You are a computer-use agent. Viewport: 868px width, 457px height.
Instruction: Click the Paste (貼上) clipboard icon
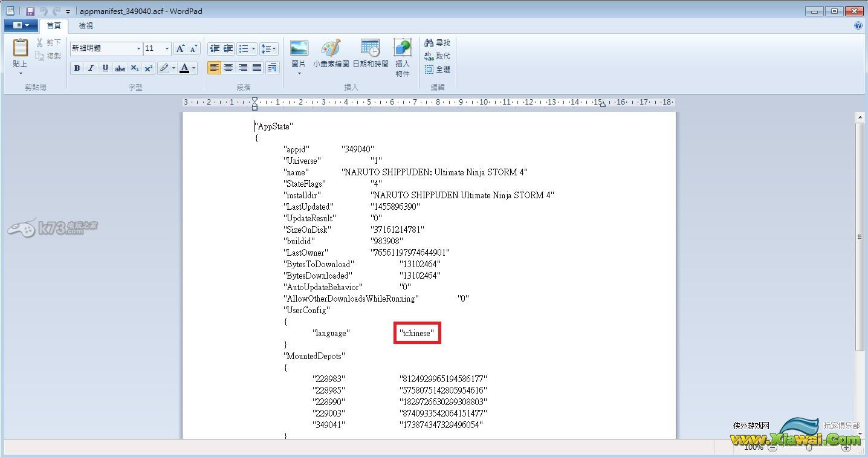pos(20,48)
